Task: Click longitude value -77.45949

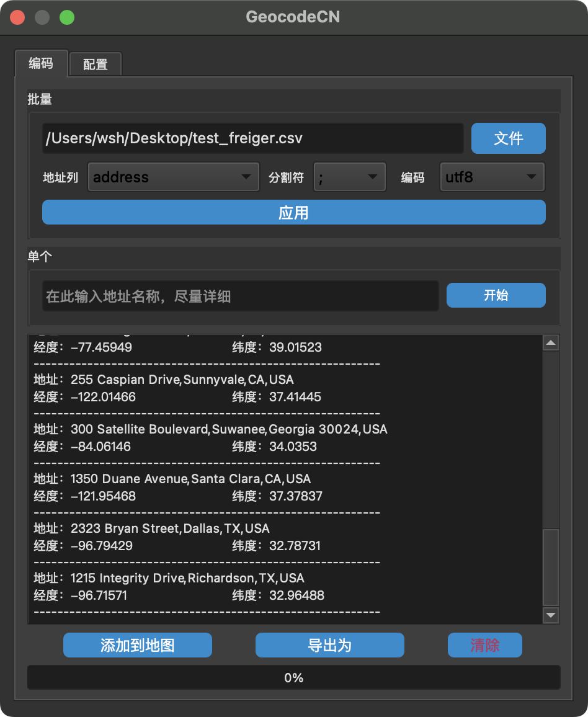Action: click(102, 347)
